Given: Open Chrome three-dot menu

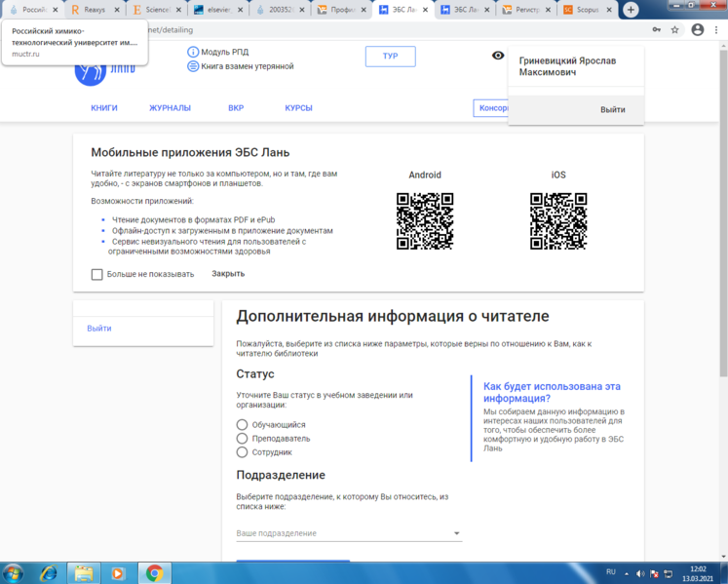Looking at the screenshot, I should (716, 29).
